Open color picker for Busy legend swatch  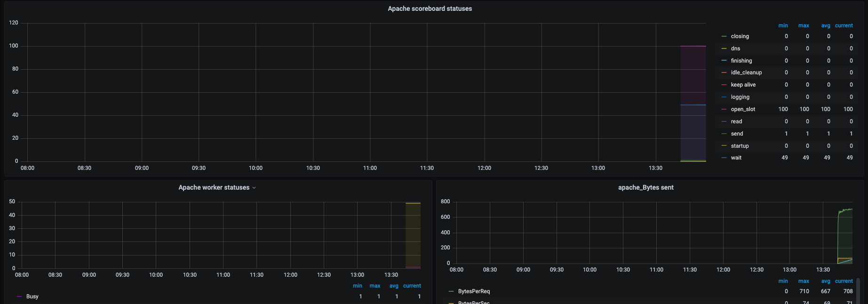pyautogui.click(x=19, y=296)
